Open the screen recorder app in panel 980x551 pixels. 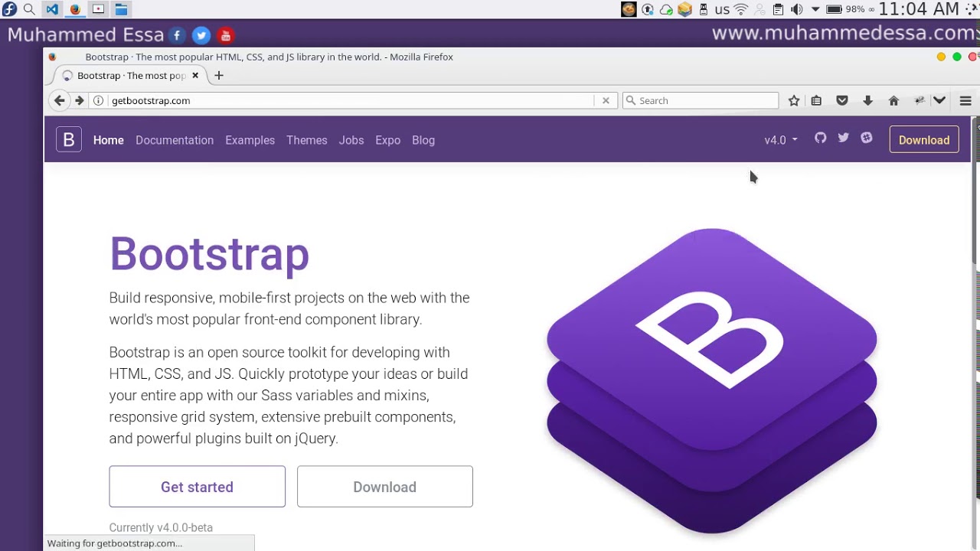pos(98,9)
